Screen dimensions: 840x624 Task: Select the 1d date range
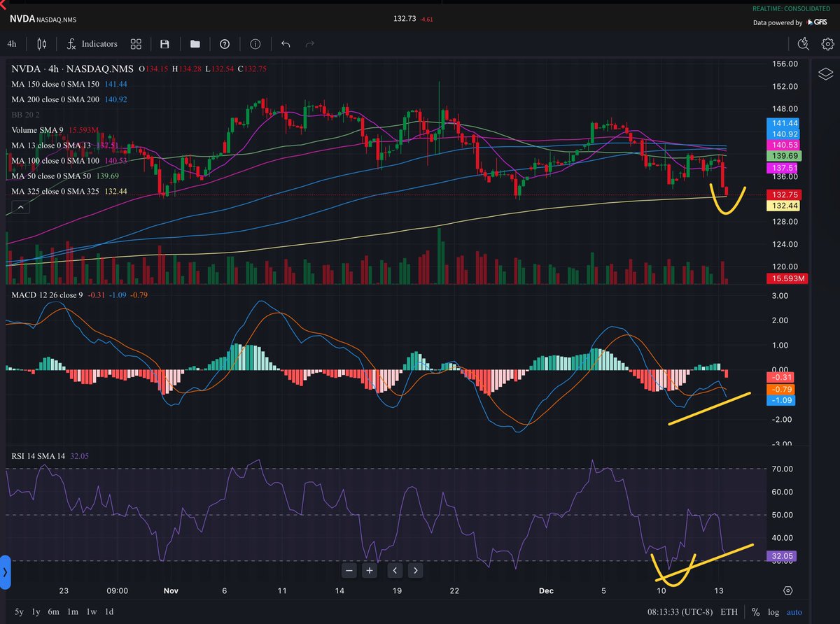coord(109,611)
